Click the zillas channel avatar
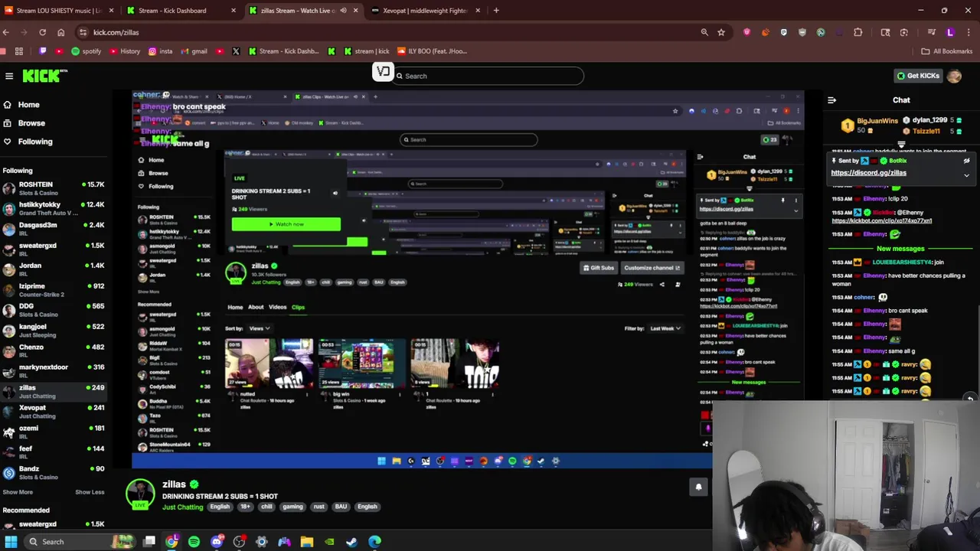Screen dimensions: 980x551 (x=140, y=494)
